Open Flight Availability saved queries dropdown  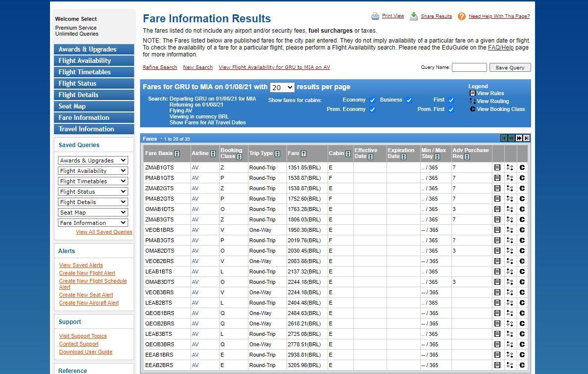point(93,171)
